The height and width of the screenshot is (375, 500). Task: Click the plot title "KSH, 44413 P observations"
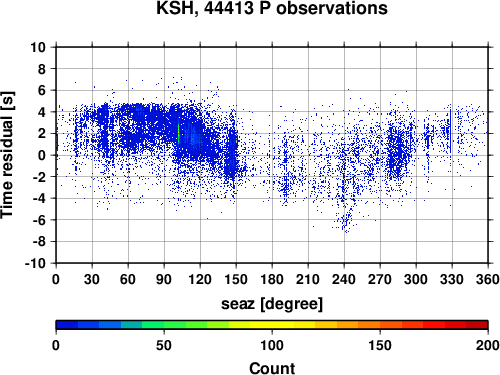click(272, 8)
